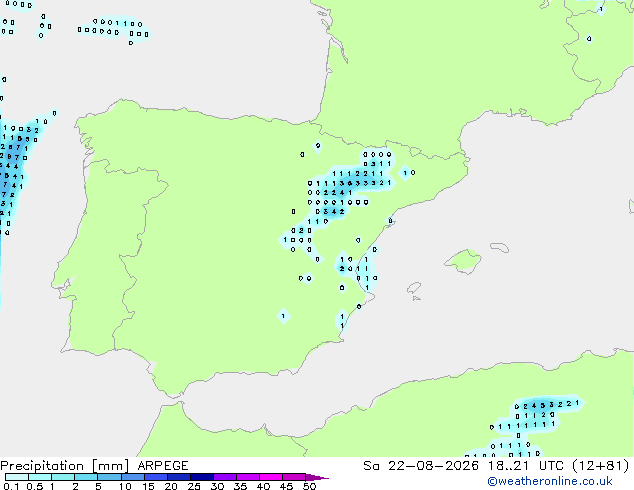Click the above-50 mm legend arrow tip

[317, 477]
